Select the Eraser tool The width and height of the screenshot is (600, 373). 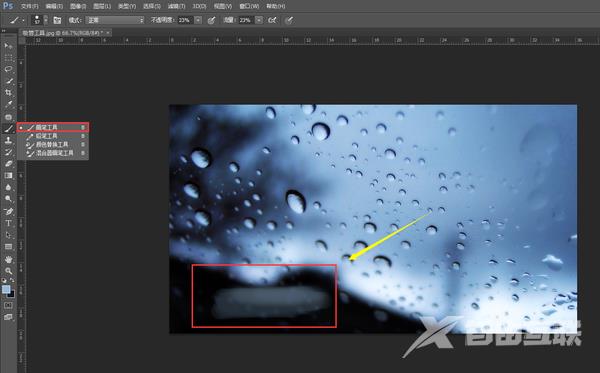tap(8, 164)
